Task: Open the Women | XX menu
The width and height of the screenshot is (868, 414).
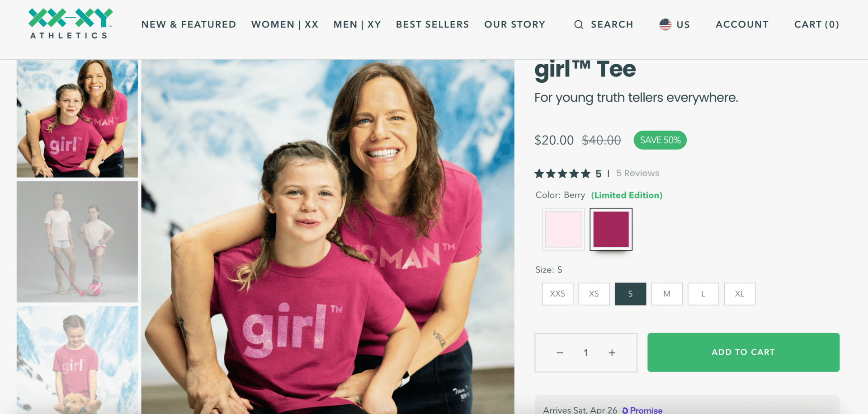Action: [x=285, y=24]
